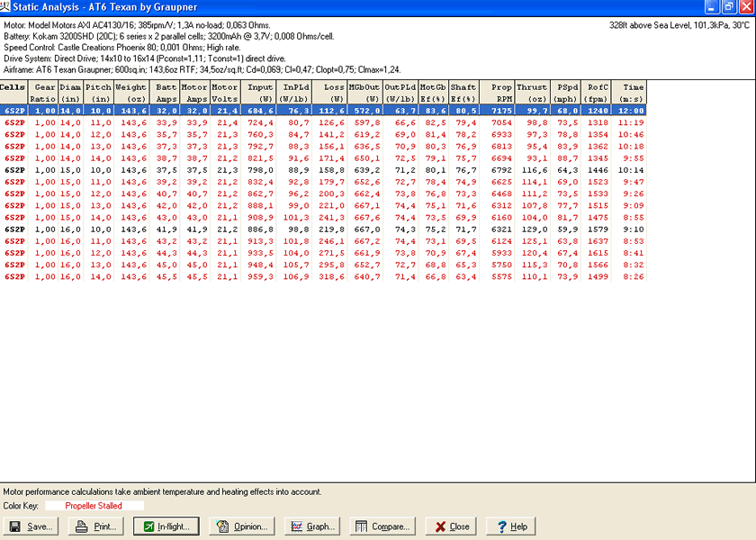The image size is (756, 540).
Task: Click the Time (m:s) column header
Action: [x=631, y=93]
